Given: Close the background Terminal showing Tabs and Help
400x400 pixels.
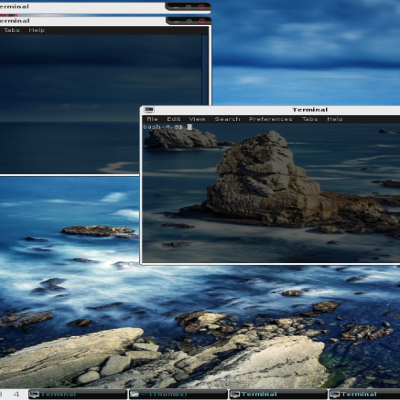Looking at the screenshot, I should (202, 21).
